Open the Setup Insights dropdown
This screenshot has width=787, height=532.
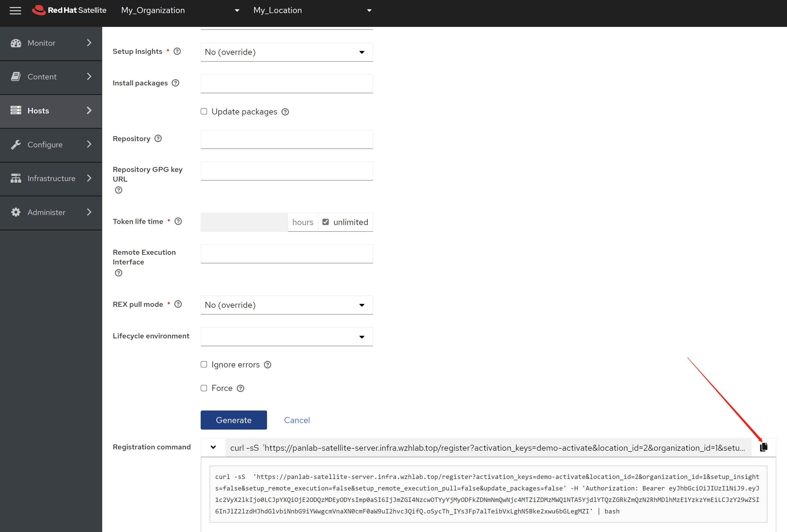(286, 52)
